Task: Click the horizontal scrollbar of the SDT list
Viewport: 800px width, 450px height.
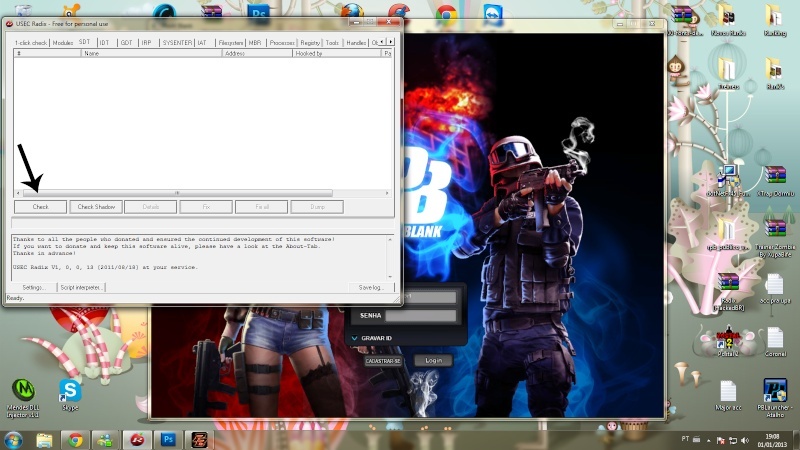Action: click(178, 193)
